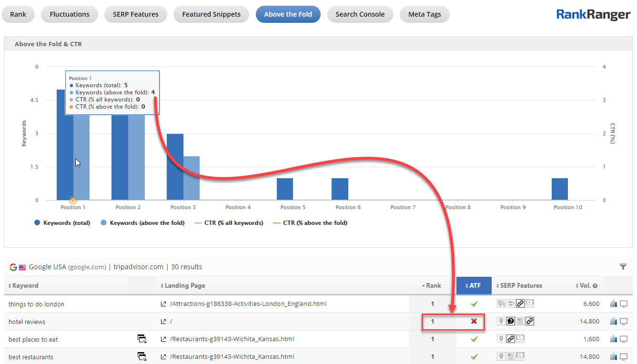Open the Attractions London landing page link

(248, 304)
